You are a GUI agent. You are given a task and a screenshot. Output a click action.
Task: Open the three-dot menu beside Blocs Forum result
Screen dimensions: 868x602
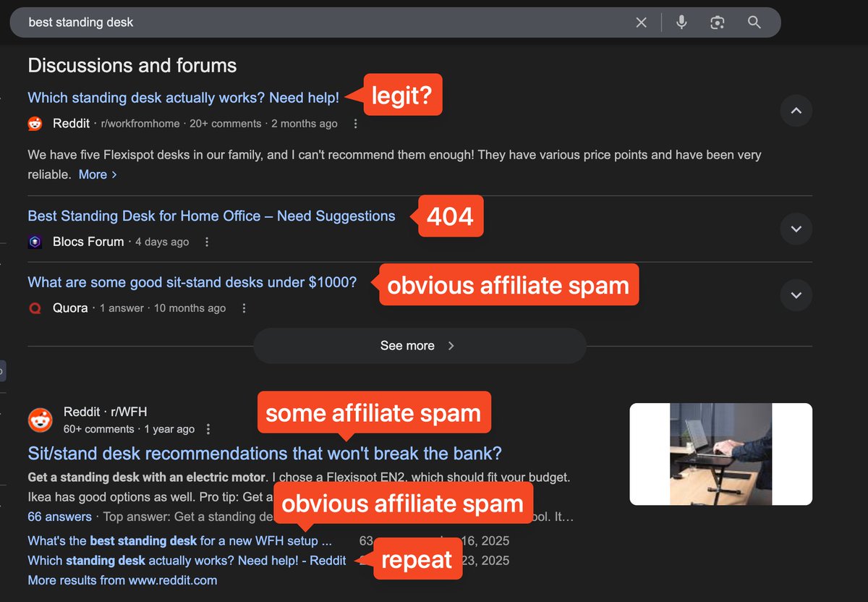tap(207, 242)
